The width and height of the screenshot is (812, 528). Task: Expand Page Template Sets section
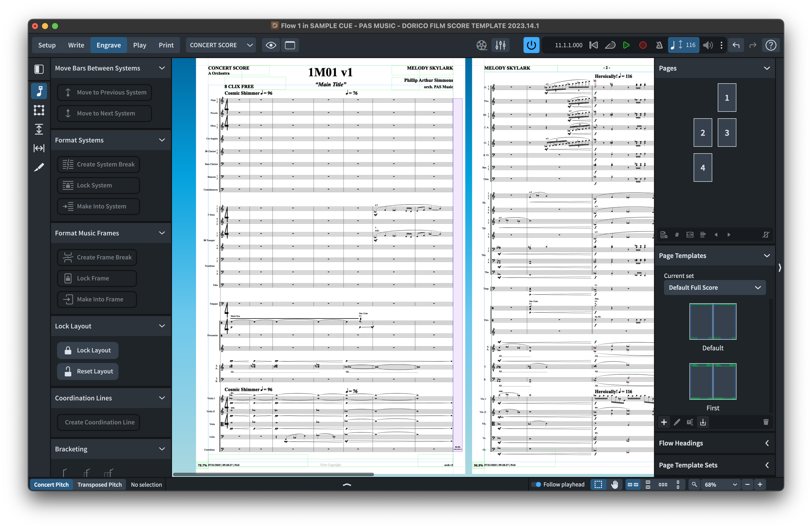coord(767,465)
